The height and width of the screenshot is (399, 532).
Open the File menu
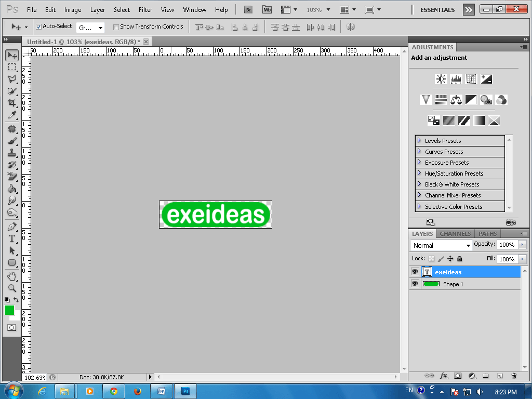pyautogui.click(x=32, y=10)
